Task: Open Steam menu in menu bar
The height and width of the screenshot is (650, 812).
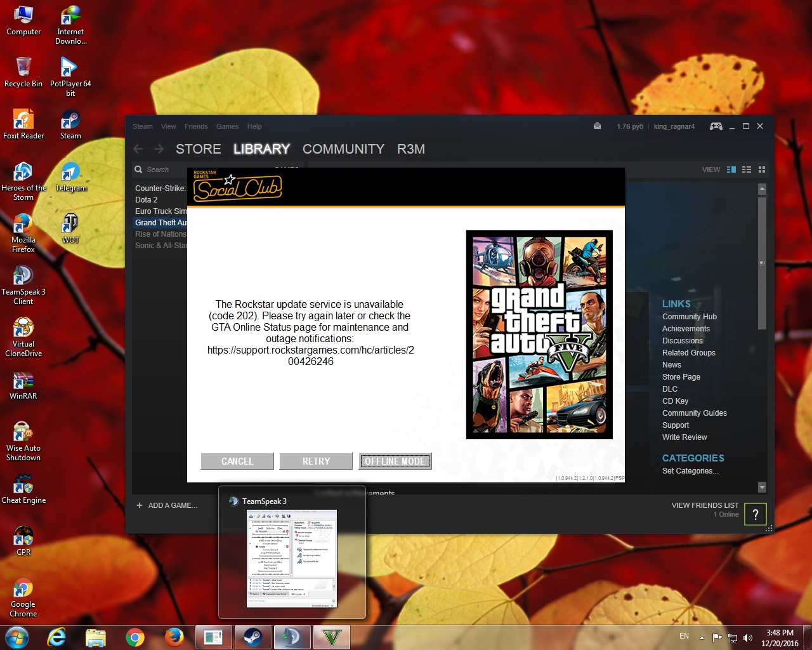Action: pos(143,126)
